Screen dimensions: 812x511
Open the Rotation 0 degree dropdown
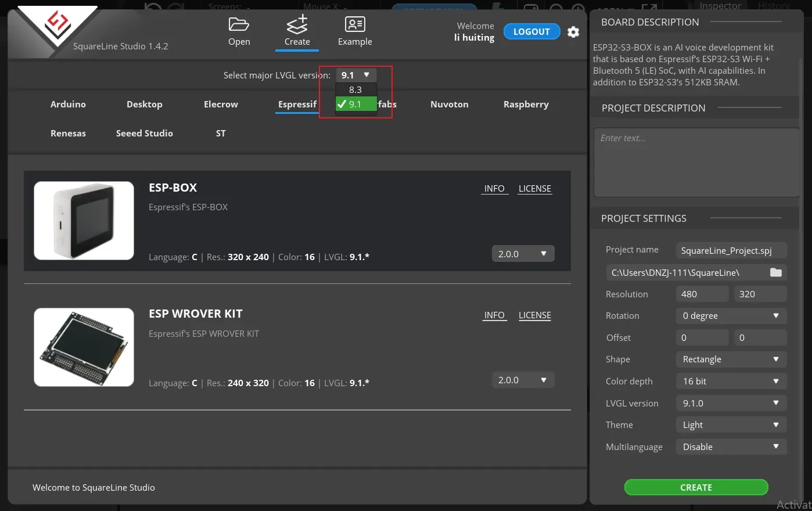click(x=731, y=316)
